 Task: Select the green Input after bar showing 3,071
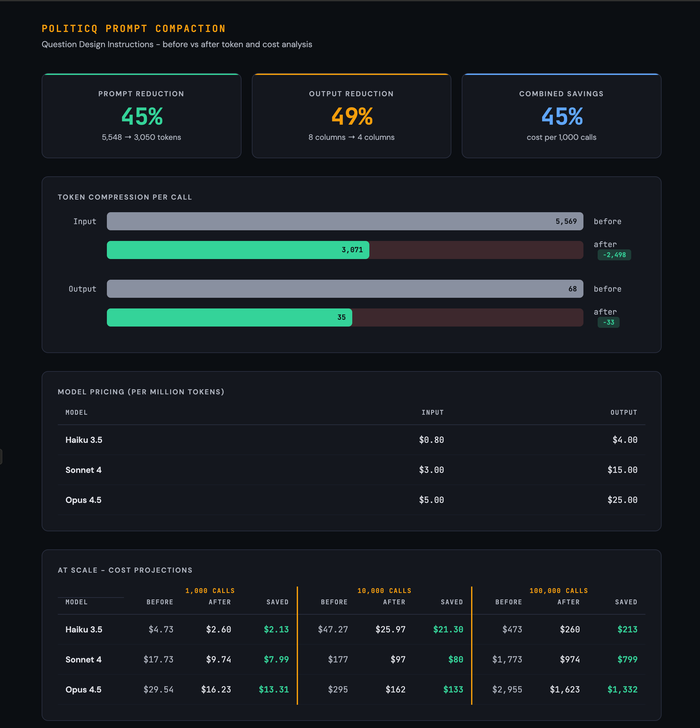click(238, 250)
